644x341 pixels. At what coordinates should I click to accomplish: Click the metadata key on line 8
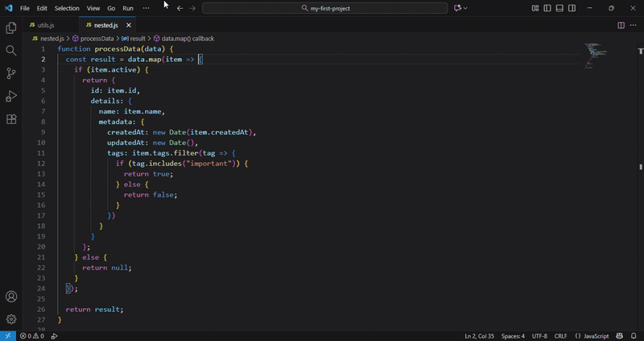pyautogui.click(x=118, y=122)
